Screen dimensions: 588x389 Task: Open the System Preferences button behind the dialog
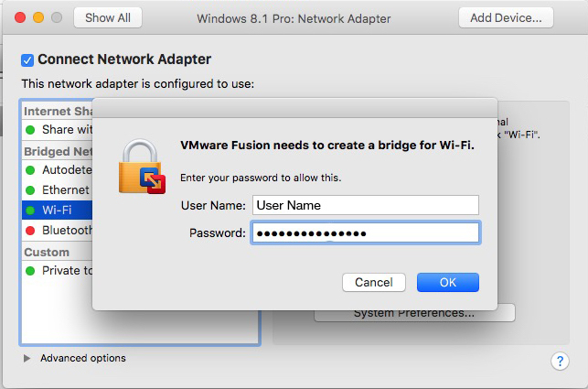pos(414,315)
